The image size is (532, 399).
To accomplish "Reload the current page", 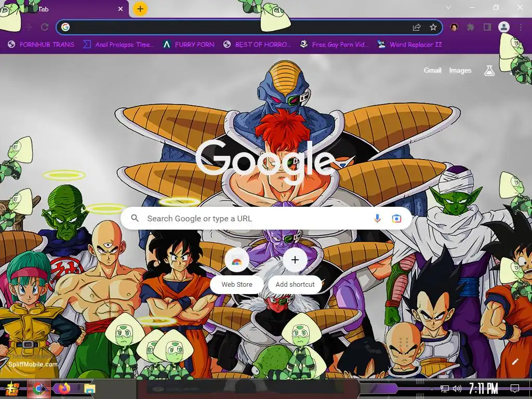I will pyautogui.click(x=45, y=27).
